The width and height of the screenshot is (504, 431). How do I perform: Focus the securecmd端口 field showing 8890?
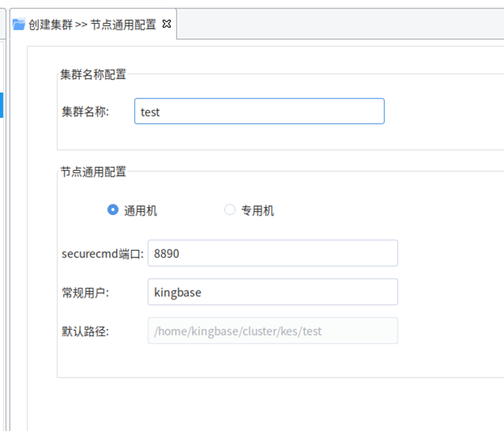point(272,253)
